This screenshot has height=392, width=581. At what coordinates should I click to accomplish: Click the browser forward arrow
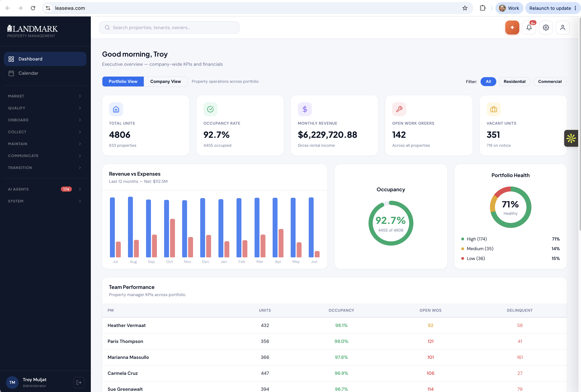(x=20, y=8)
